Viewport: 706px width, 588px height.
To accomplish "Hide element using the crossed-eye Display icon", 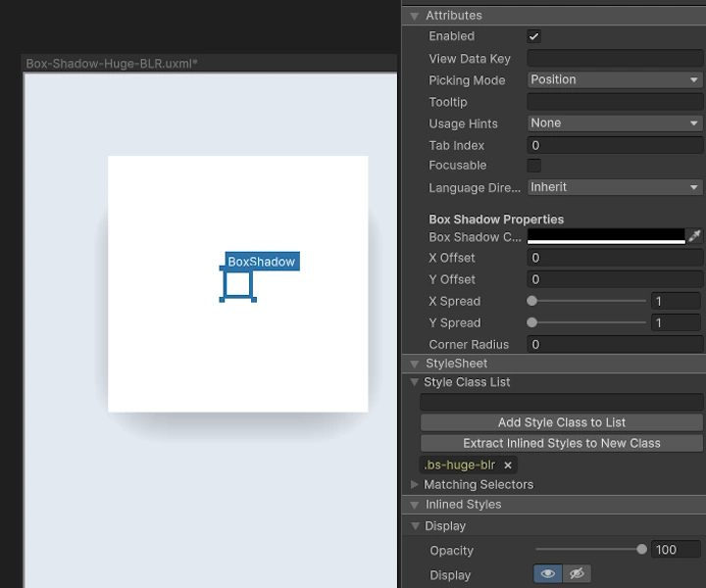I will click(577, 573).
